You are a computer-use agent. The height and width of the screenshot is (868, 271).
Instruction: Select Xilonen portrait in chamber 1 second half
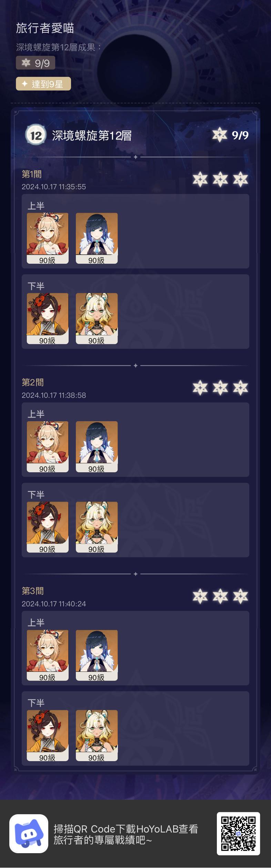click(97, 319)
